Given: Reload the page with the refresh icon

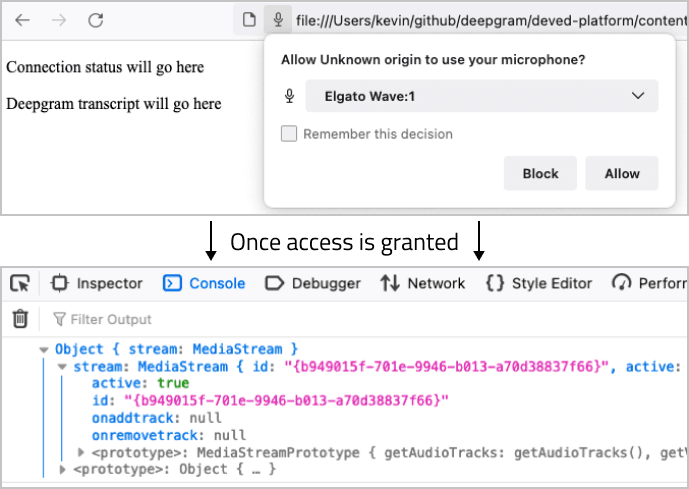Looking at the screenshot, I should (95, 20).
